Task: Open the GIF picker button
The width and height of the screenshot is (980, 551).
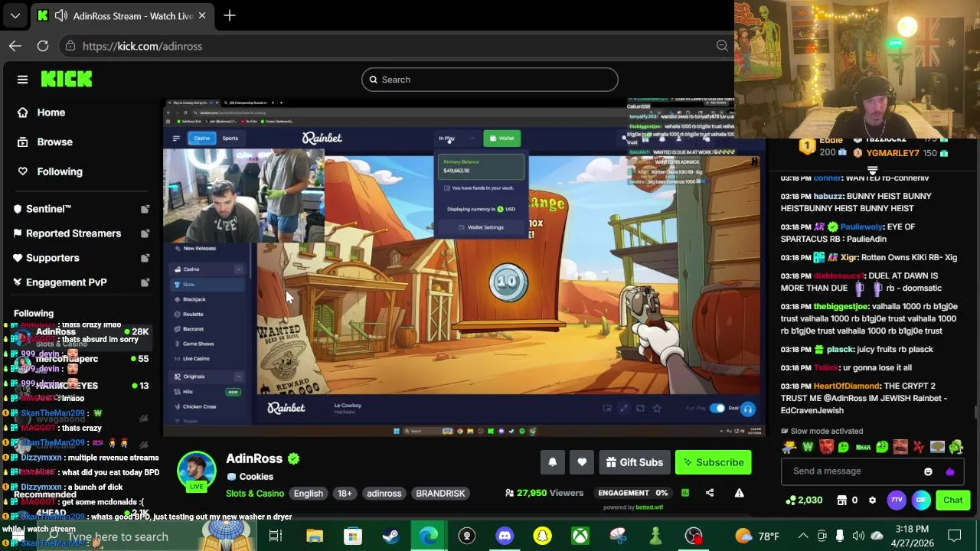Action: coord(921,500)
